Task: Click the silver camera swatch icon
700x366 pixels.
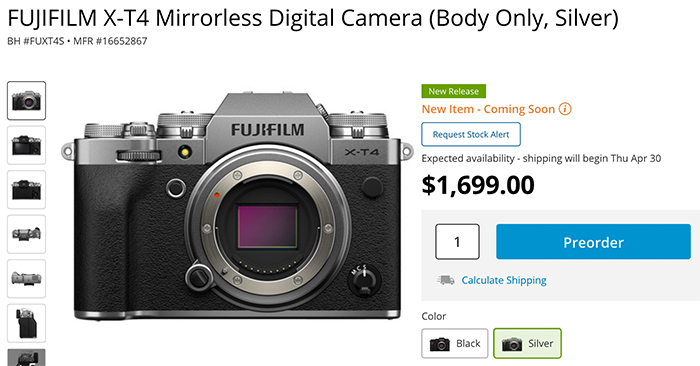Action: (x=512, y=344)
